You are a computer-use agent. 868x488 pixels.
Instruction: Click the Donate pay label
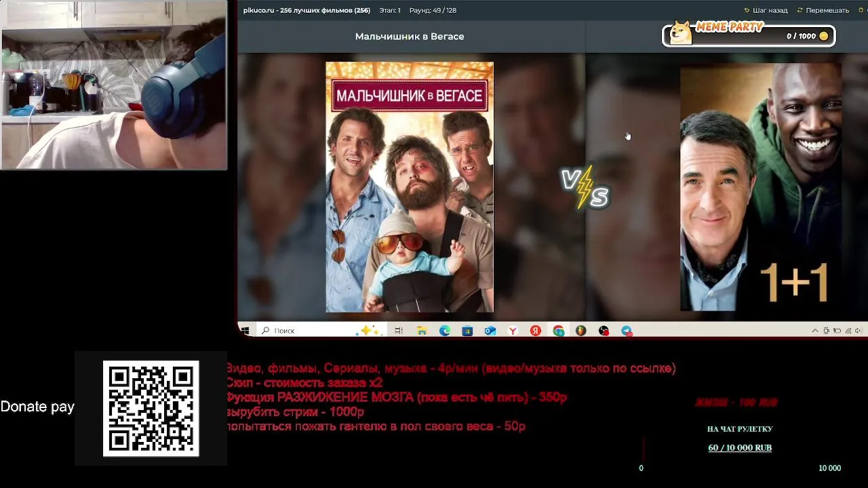(37, 407)
